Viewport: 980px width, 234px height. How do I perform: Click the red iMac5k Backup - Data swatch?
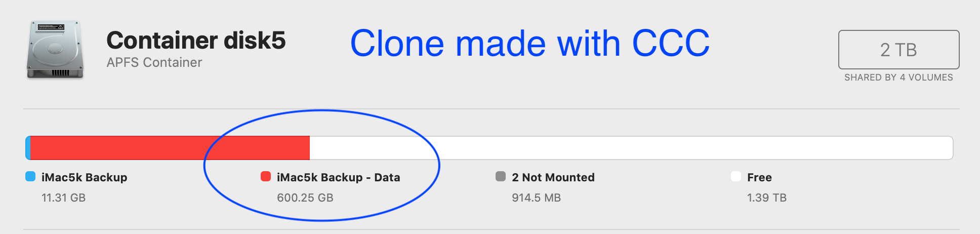266,176
